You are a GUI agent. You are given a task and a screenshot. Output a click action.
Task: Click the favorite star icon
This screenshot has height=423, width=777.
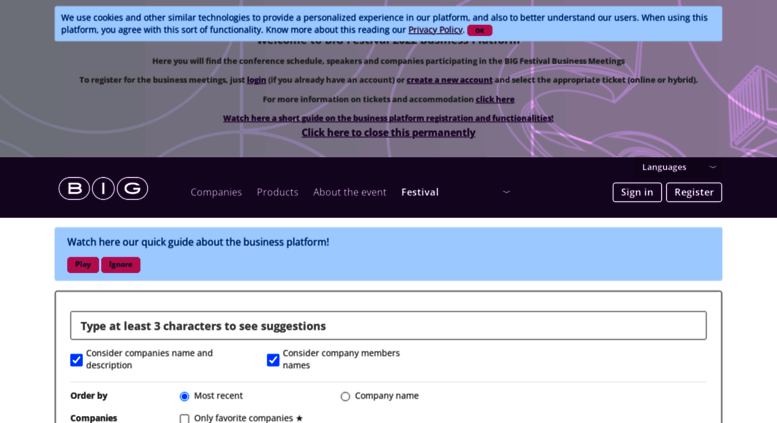(299, 419)
